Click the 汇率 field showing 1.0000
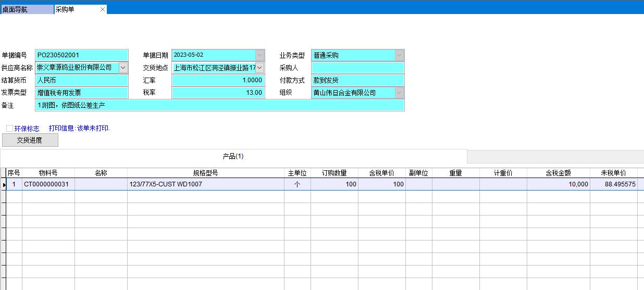The width and height of the screenshot is (644, 290). [x=218, y=80]
